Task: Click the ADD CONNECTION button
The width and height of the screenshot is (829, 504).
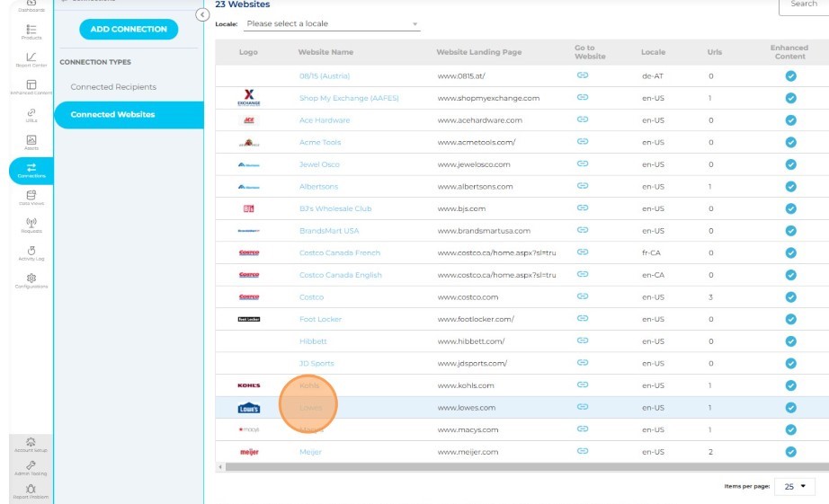Action: [129, 29]
